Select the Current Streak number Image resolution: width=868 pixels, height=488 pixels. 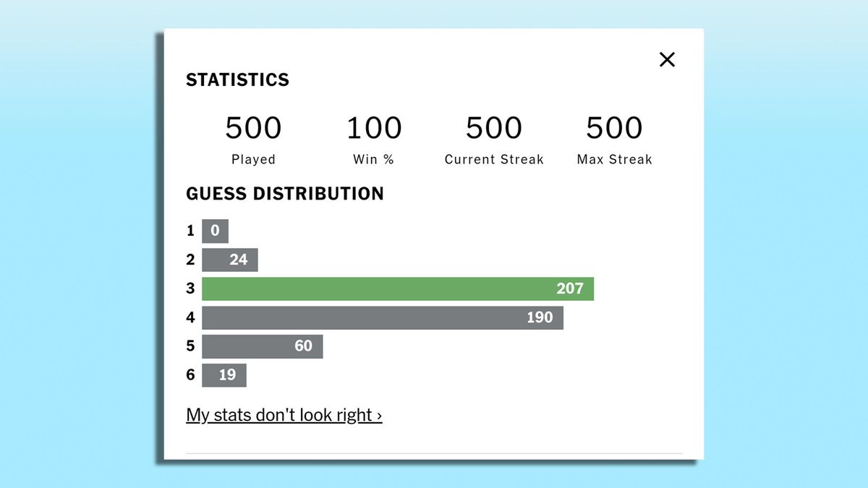[494, 128]
